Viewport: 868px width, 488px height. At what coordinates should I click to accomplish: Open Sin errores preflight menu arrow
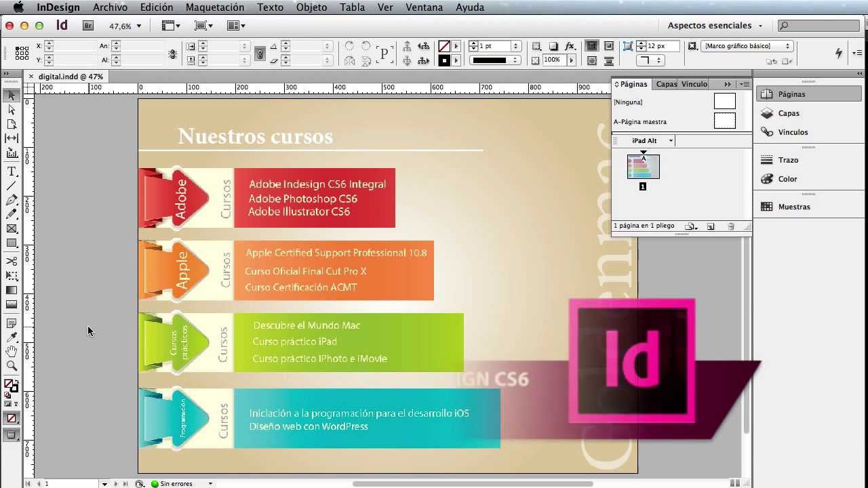pos(210,484)
